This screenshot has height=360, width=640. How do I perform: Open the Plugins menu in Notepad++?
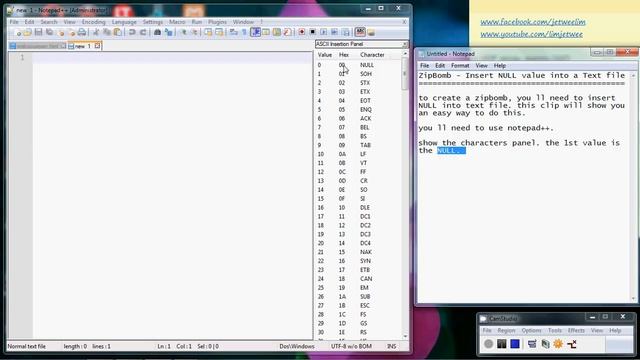(217, 22)
